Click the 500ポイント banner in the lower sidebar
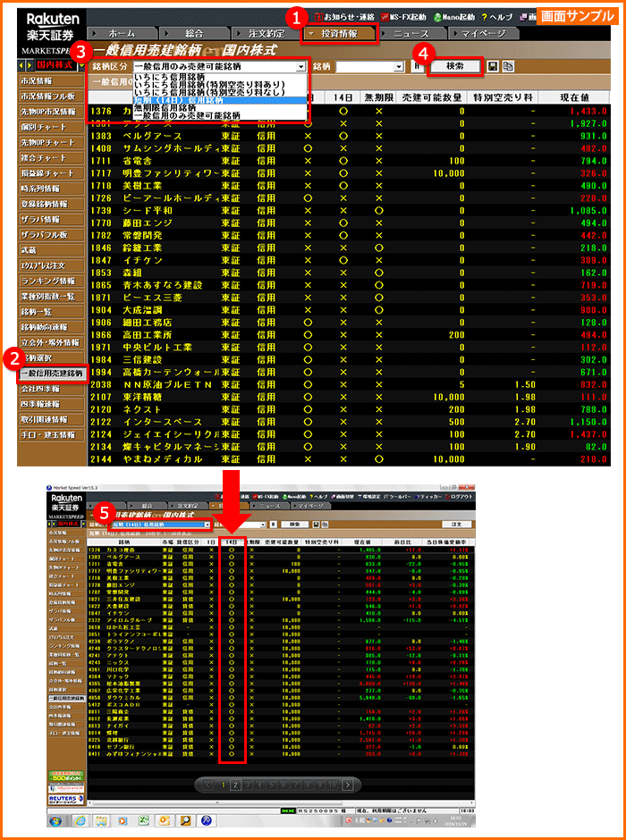 (x=67, y=776)
